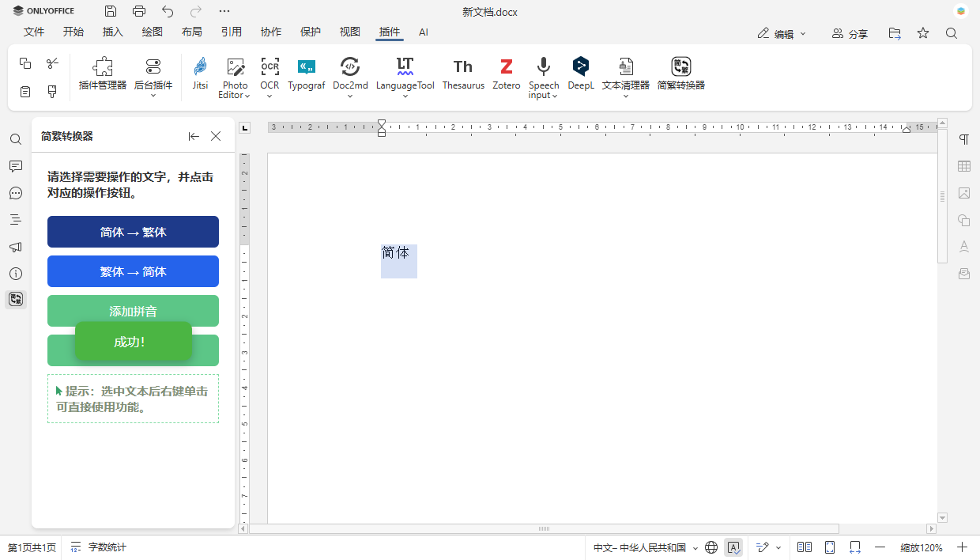
Task: Toggle nonprinting characters paragraph mark
Action: coord(963,139)
